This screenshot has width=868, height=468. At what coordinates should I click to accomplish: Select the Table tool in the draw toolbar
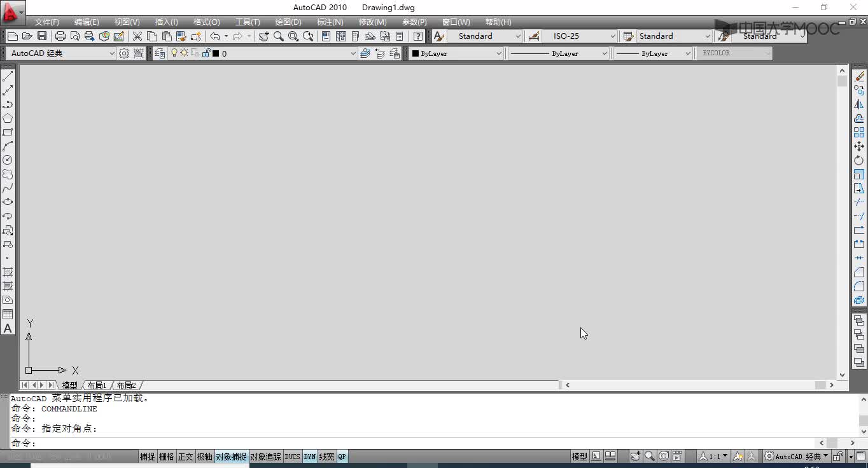click(x=8, y=314)
